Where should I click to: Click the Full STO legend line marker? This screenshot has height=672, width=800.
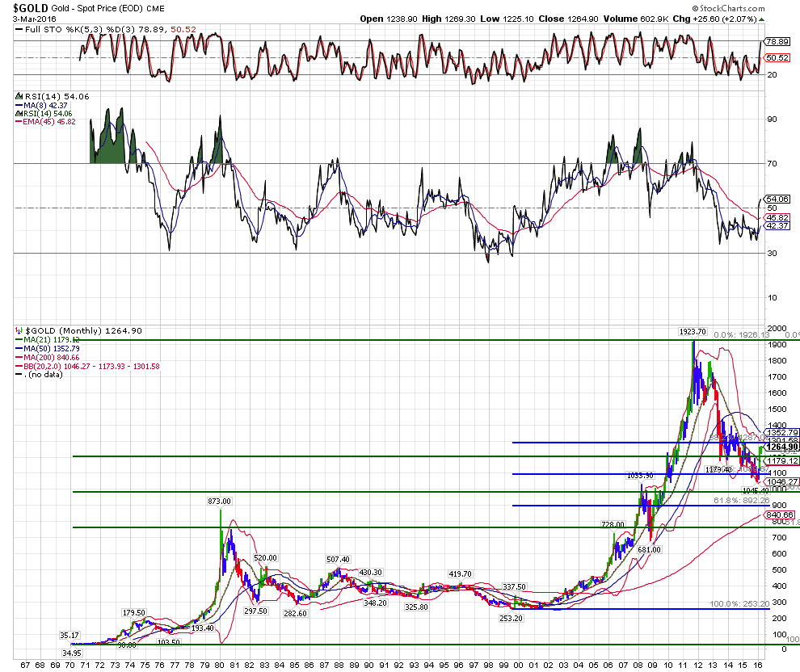point(19,31)
